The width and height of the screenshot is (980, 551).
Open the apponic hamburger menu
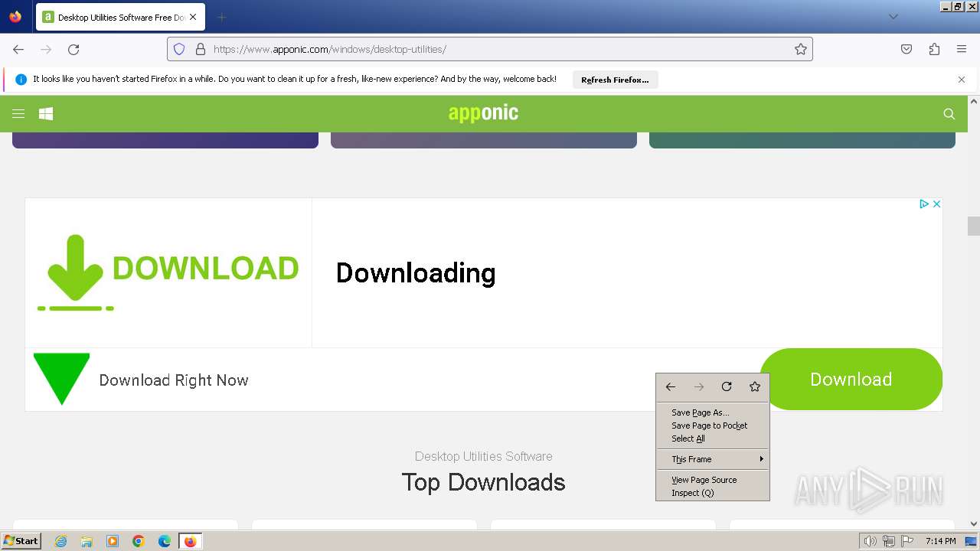tap(18, 113)
